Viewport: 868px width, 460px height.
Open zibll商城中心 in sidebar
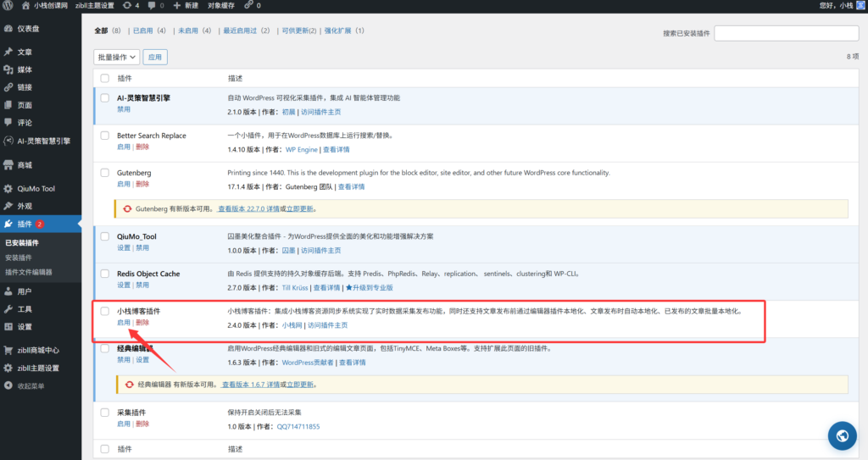click(37, 351)
